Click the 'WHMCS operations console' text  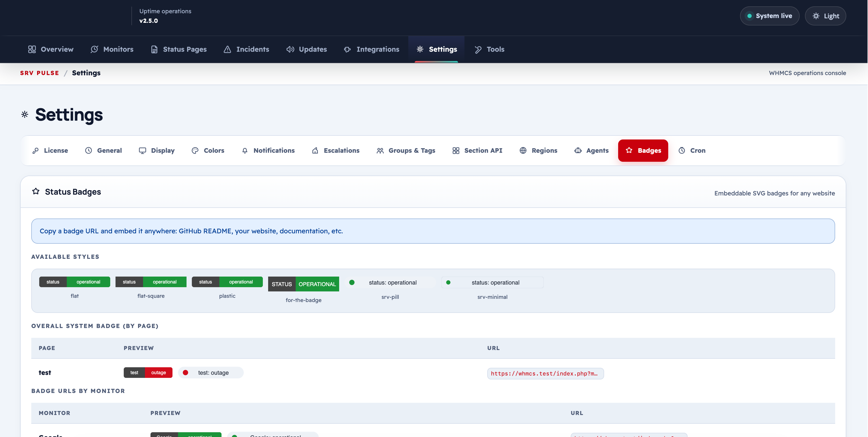pyautogui.click(x=807, y=73)
